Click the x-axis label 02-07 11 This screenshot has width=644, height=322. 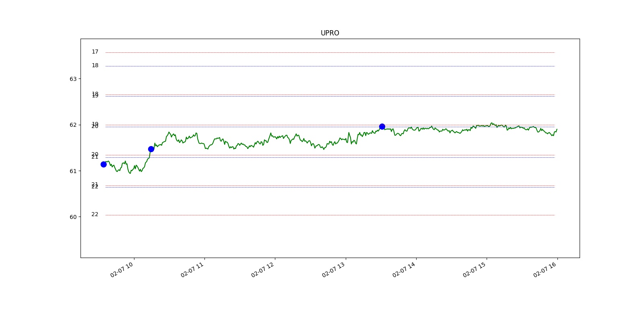click(192, 269)
